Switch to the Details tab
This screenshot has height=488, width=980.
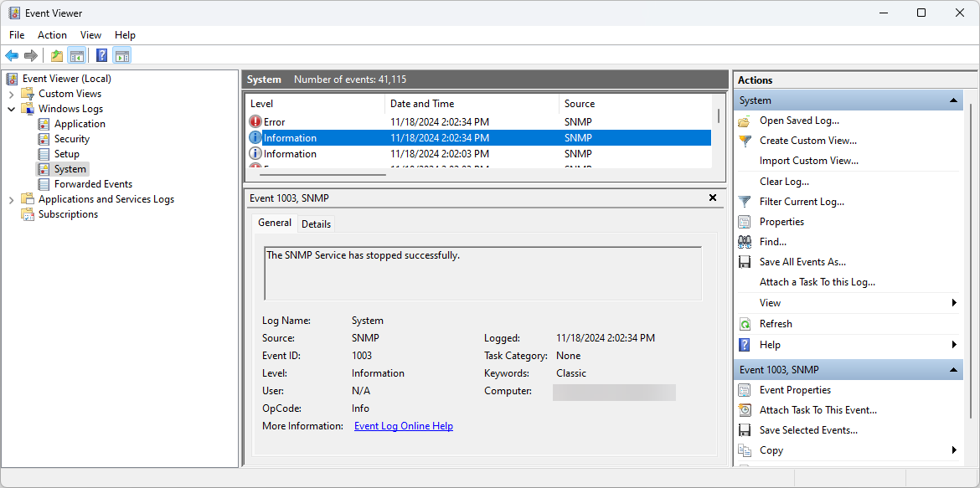tap(316, 223)
